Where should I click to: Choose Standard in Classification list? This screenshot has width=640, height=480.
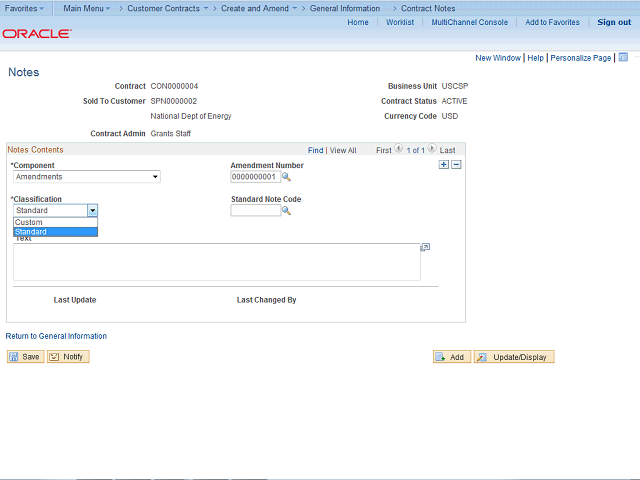(x=56, y=232)
